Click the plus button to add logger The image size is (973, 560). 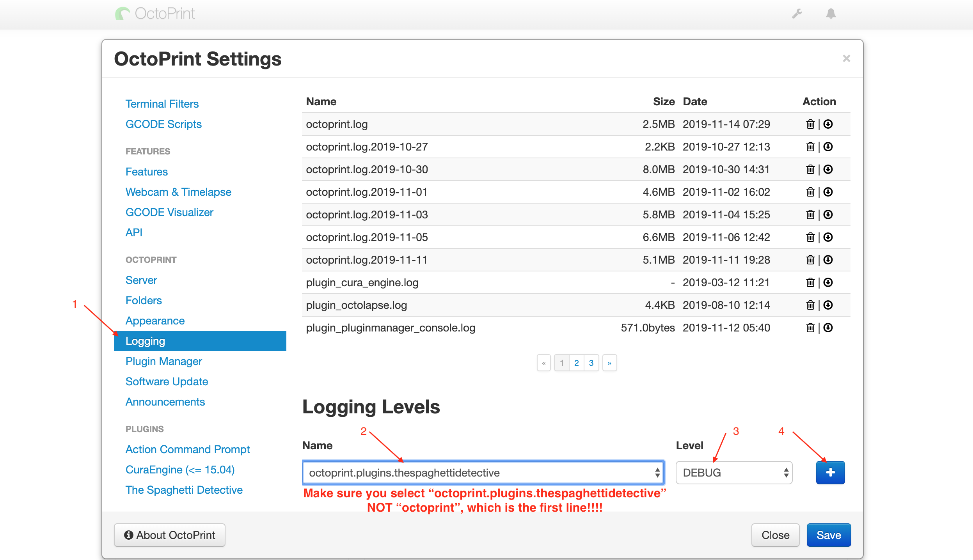click(x=831, y=472)
